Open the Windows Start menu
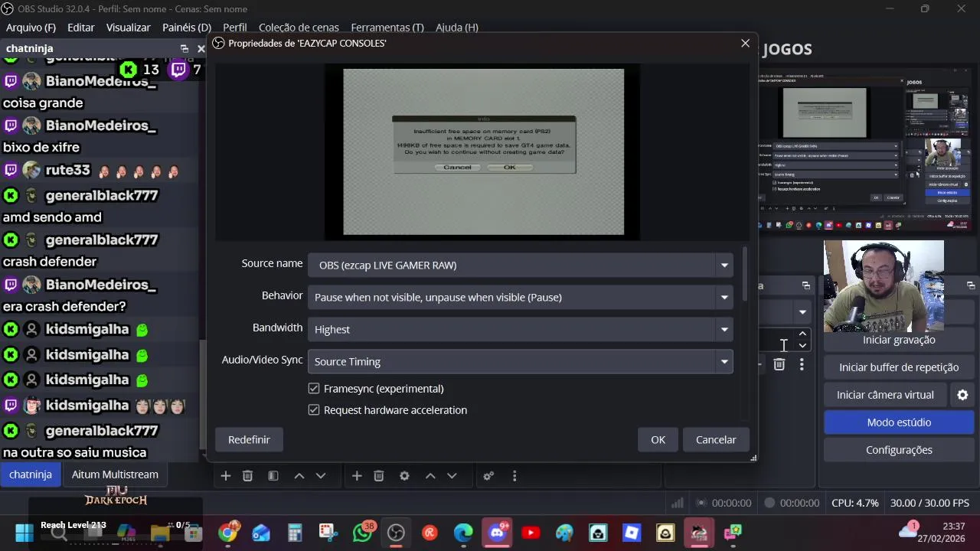980x551 pixels. [x=24, y=533]
